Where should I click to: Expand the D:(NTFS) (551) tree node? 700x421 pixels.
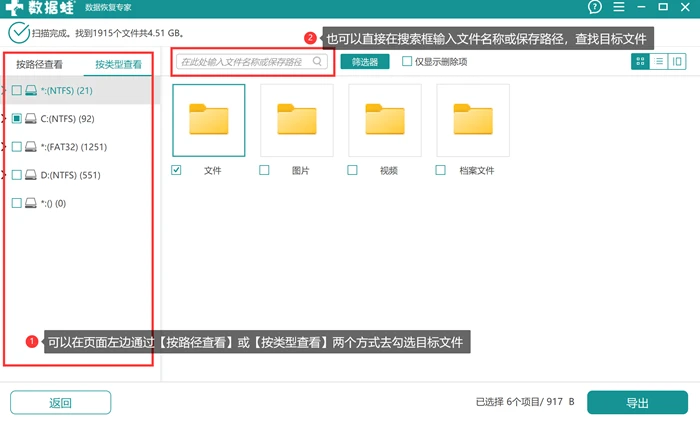tap(3, 175)
